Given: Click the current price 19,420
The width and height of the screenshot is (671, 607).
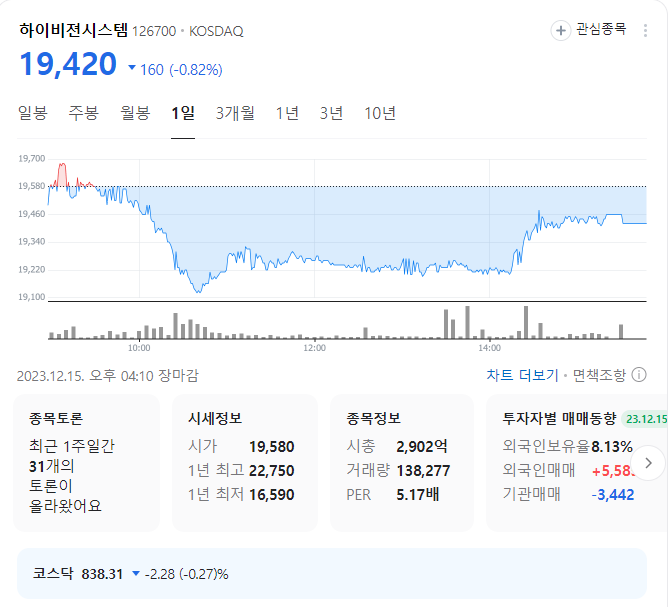Looking at the screenshot, I should (x=68, y=64).
